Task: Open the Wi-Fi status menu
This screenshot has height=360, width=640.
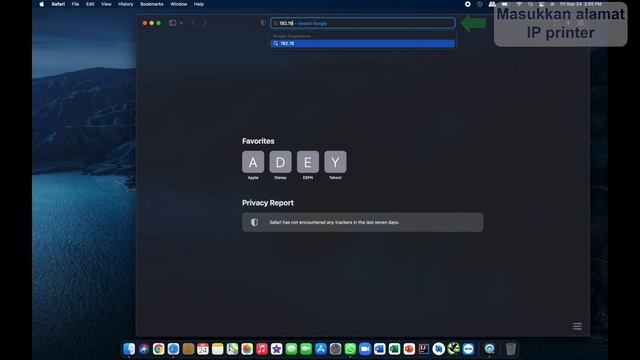Action: coord(519,4)
